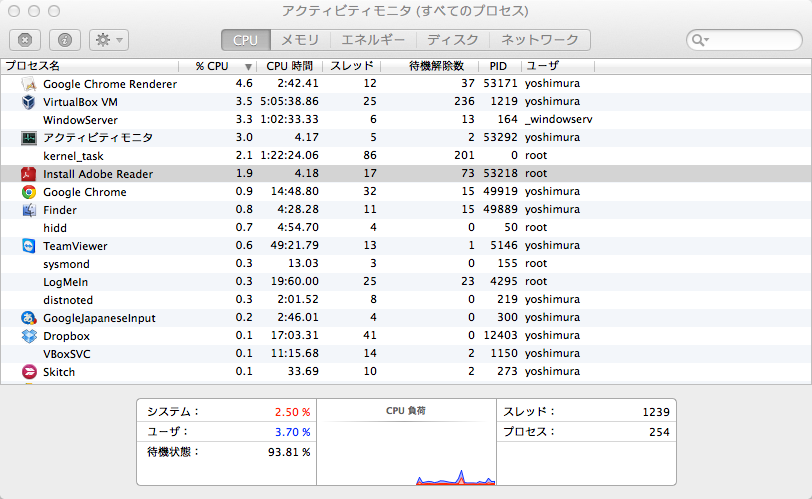The height and width of the screenshot is (499, 812).
Task: Select the LogMeIn process row
Action: point(406,282)
